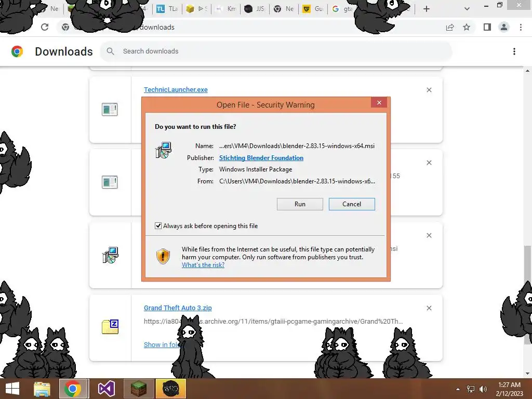Image resolution: width=532 pixels, height=399 pixels.
Task: Expand the tab search dropdown arrow
Action: 467,9
